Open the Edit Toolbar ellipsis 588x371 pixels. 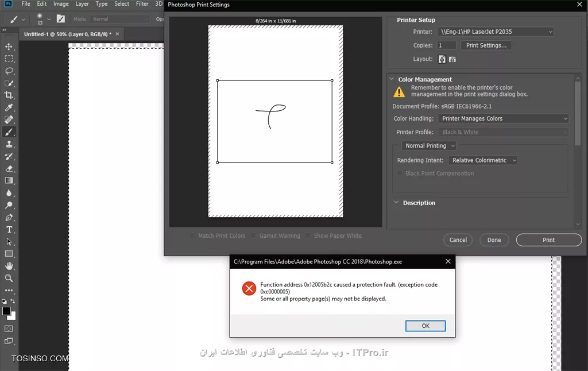click(x=9, y=291)
